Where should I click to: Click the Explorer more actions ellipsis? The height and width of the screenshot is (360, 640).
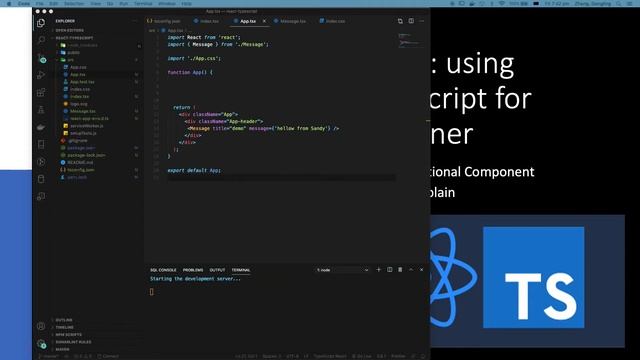(x=134, y=21)
